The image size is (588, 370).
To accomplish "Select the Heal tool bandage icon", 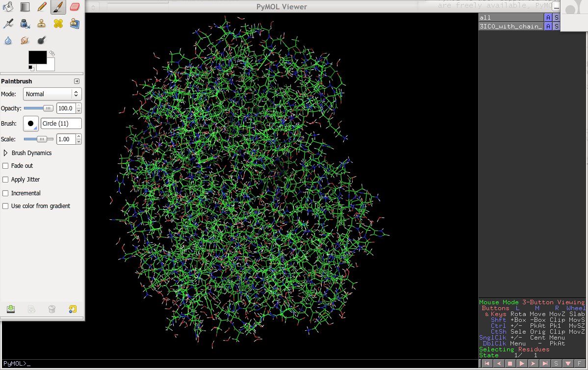I will click(x=58, y=23).
